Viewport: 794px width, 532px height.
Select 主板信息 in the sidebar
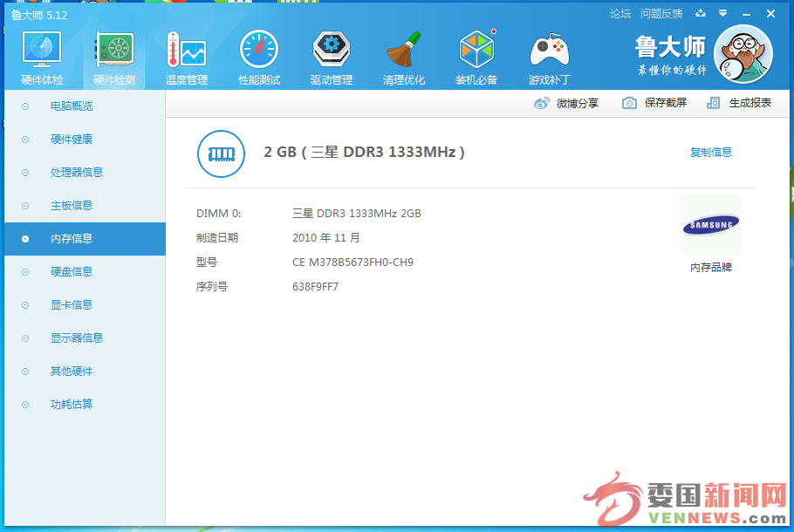[x=86, y=206]
